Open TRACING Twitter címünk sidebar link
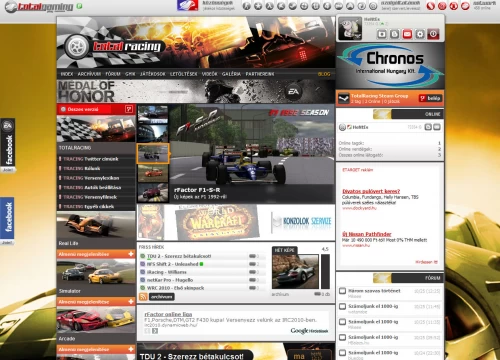 (91, 159)
